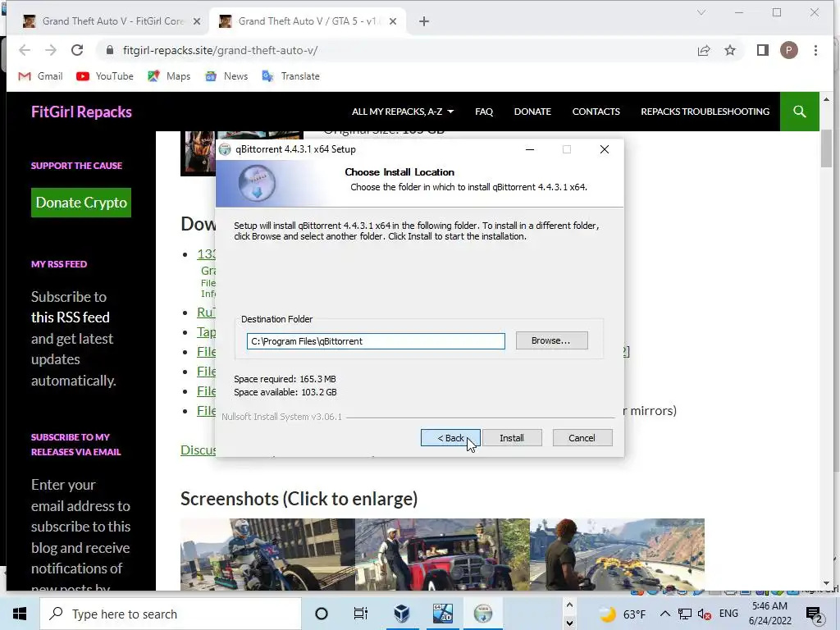Screen dimensions: 840x630
Task: Click the network tray icon
Action: point(685,614)
